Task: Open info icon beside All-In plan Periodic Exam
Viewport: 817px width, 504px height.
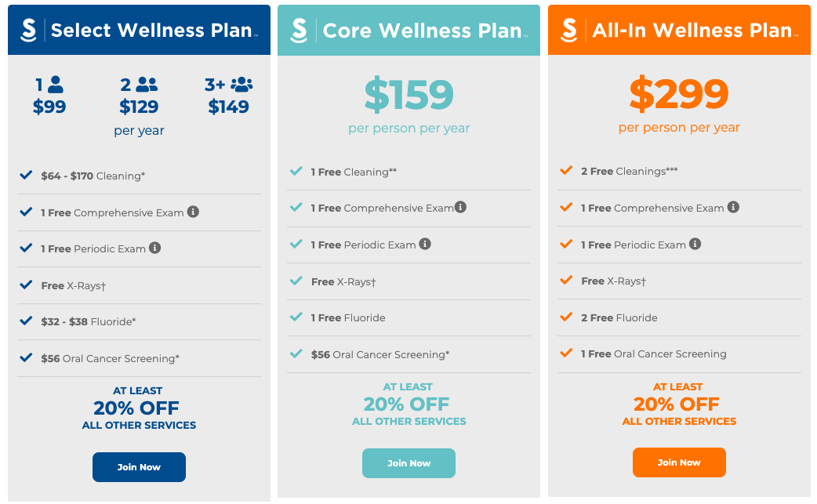Action: pyautogui.click(x=695, y=244)
